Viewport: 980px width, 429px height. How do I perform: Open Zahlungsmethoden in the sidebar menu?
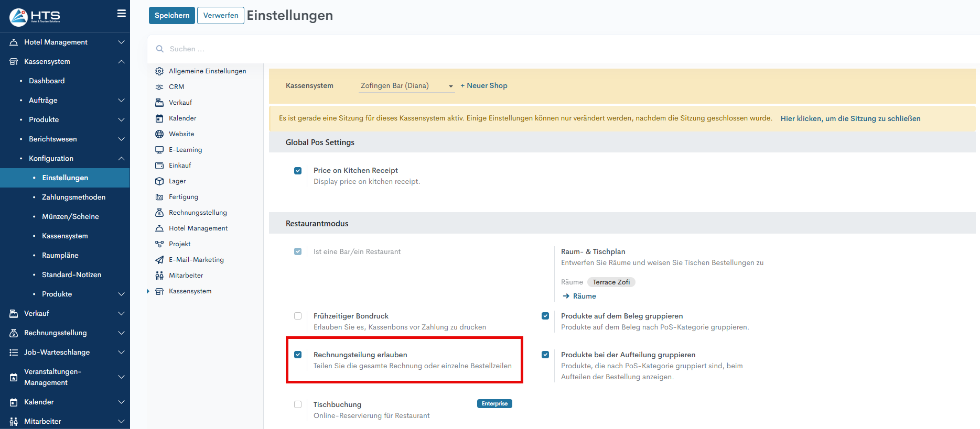(x=73, y=197)
